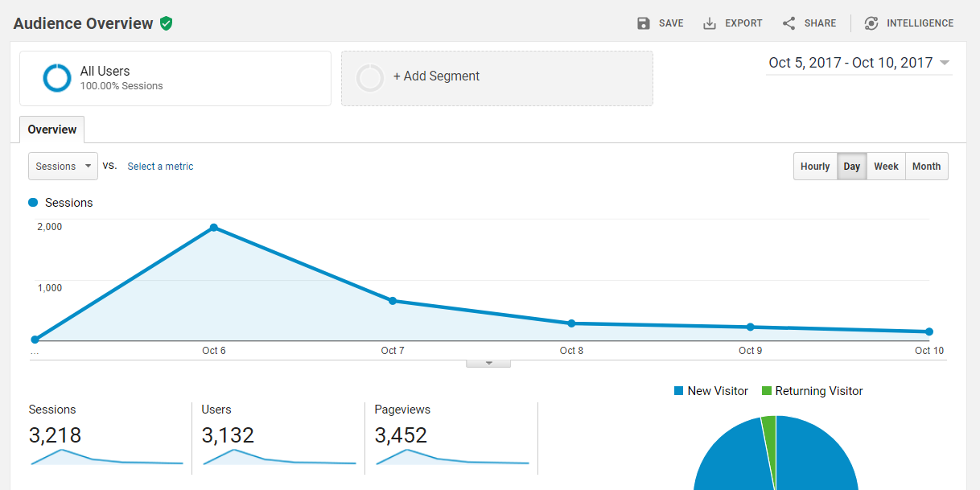Open the Sessions metric dropdown
This screenshot has height=490, width=980.
(63, 167)
